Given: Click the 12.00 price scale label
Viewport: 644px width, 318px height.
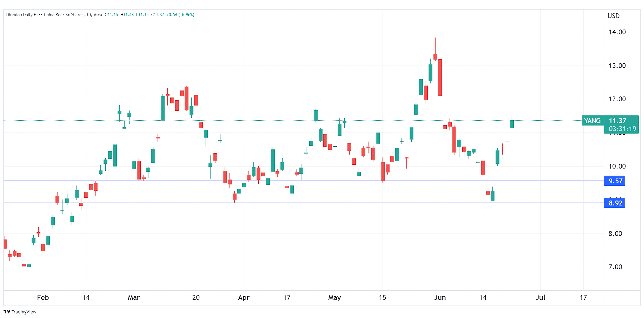Looking at the screenshot, I should (x=617, y=99).
